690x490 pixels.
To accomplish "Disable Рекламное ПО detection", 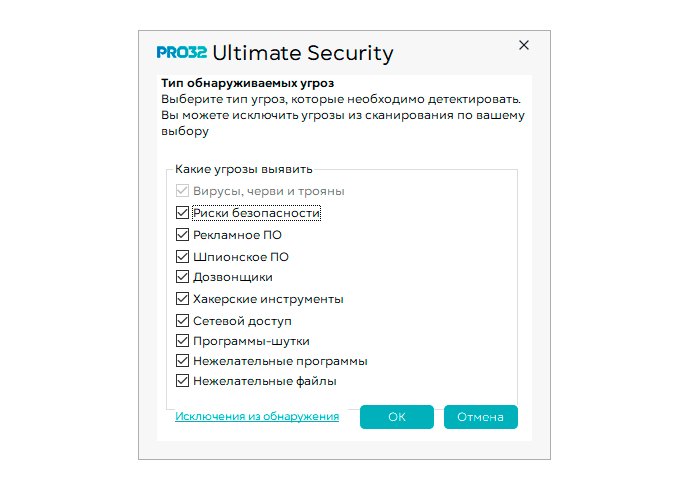I will click(x=182, y=235).
